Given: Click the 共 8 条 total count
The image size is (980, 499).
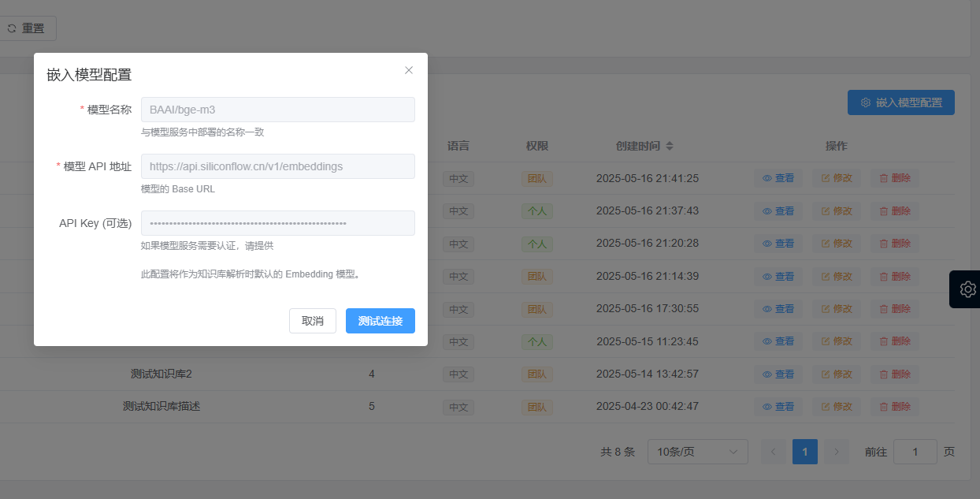Looking at the screenshot, I should coord(618,452).
